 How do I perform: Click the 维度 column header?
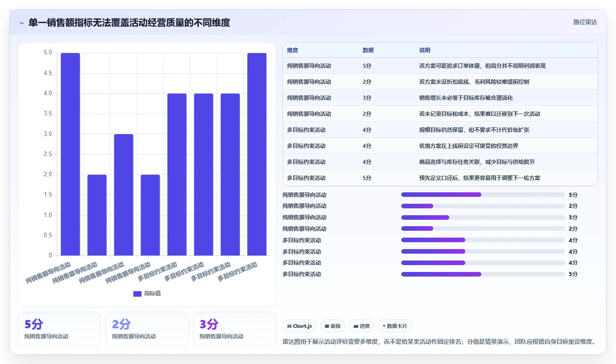(293, 50)
